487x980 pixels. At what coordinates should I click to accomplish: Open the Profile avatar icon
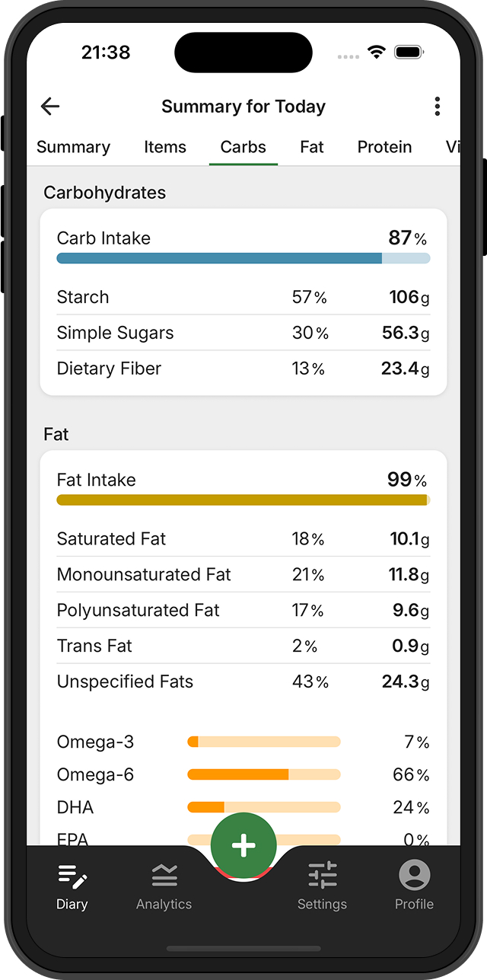click(414, 876)
